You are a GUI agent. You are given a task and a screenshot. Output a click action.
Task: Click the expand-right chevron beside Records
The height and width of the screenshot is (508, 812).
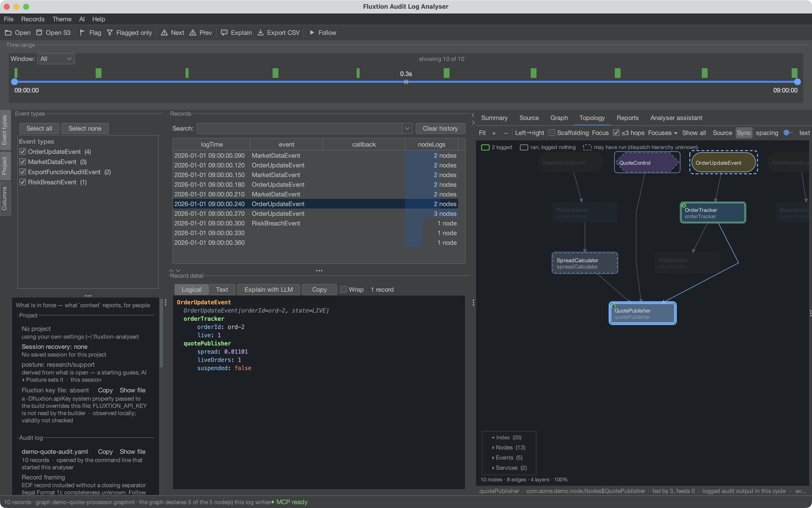473,123
